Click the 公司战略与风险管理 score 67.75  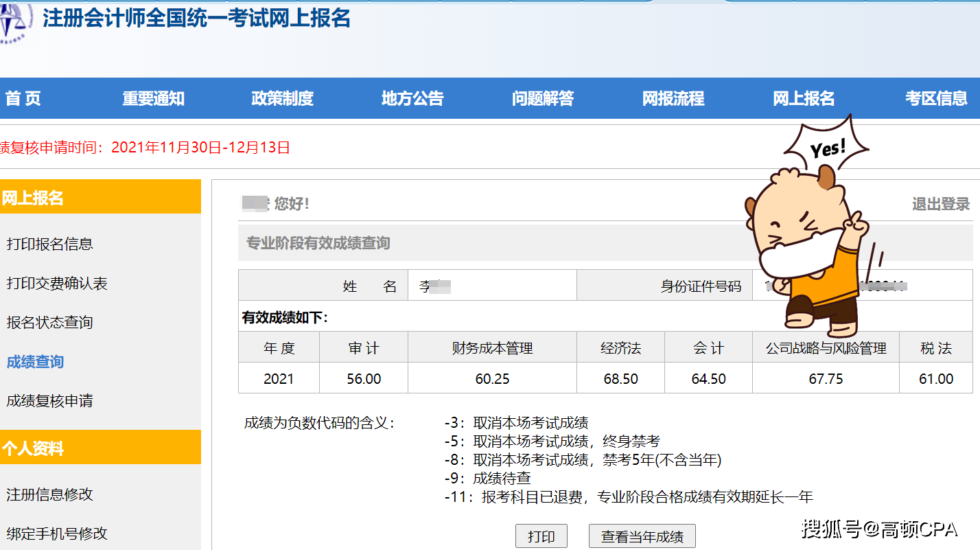coord(826,378)
